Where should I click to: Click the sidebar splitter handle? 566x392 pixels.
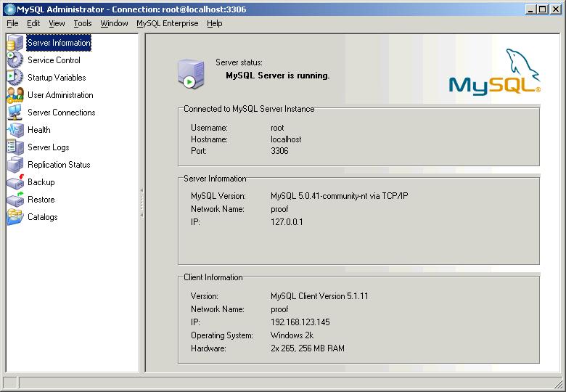click(141, 203)
